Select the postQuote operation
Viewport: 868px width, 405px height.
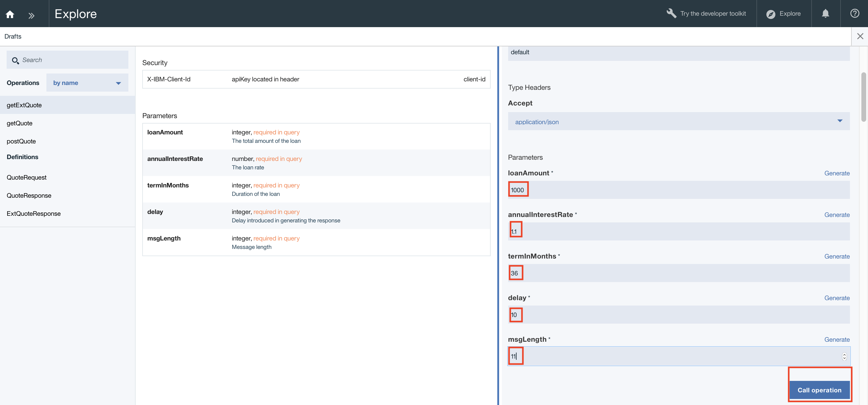point(68,141)
